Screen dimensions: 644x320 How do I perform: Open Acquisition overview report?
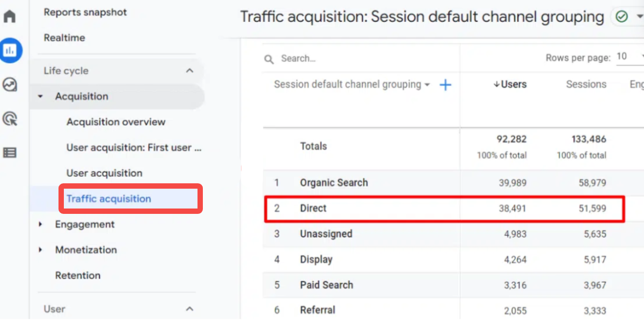coord(116,122)
